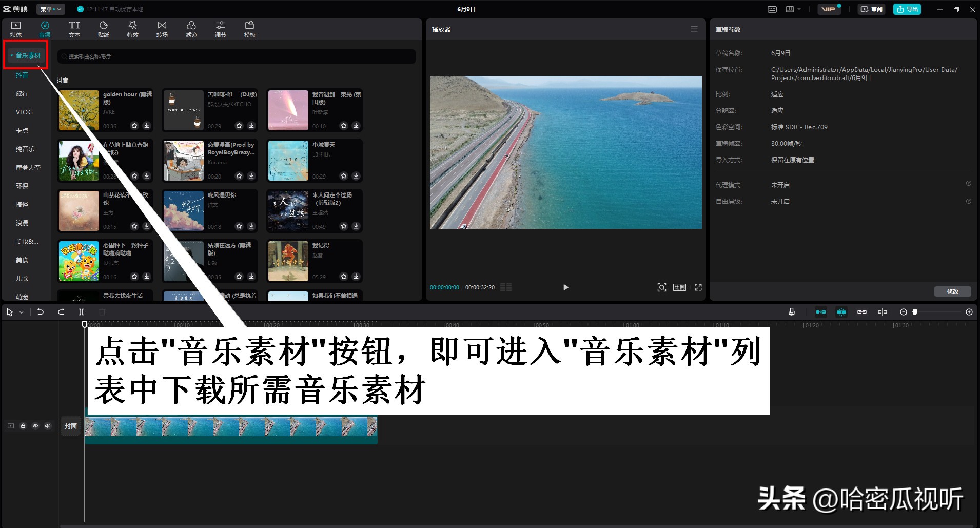
Task: Click the undo arrow icon
Action: (41, 311)
